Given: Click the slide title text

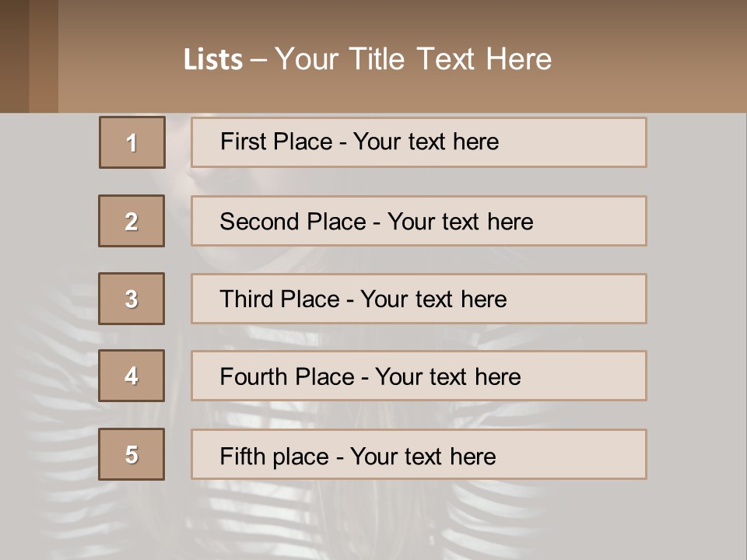Looking at the screenshot, I should [367, 59].
